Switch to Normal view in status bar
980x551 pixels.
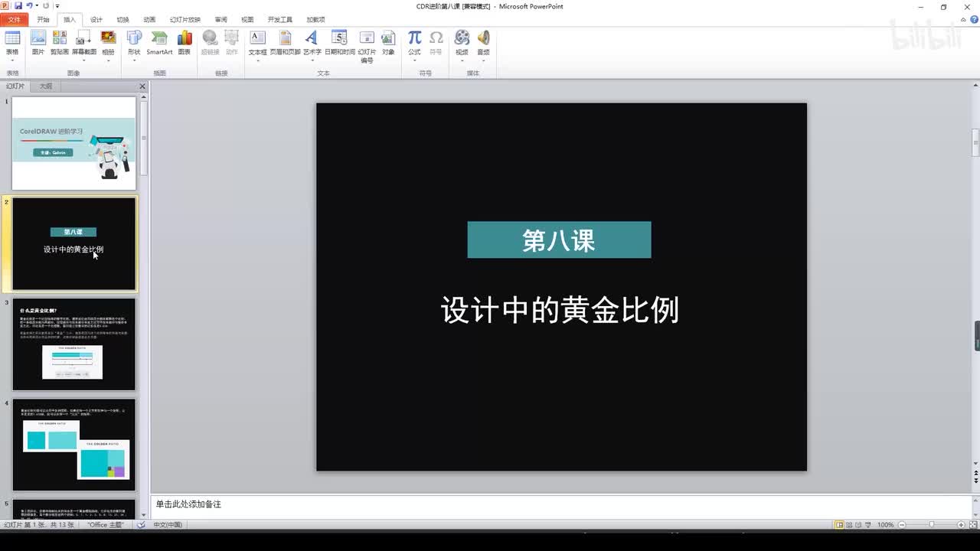(x=840, y=525)
